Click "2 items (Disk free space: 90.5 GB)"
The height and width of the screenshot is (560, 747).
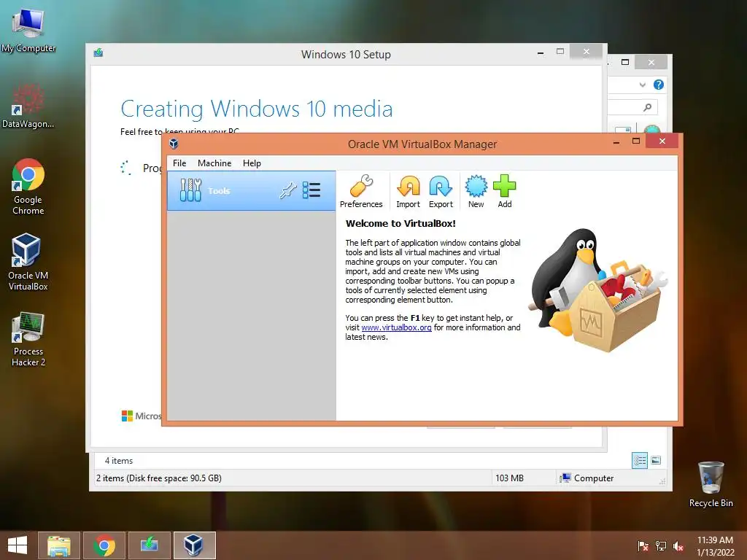coord(158,478)
